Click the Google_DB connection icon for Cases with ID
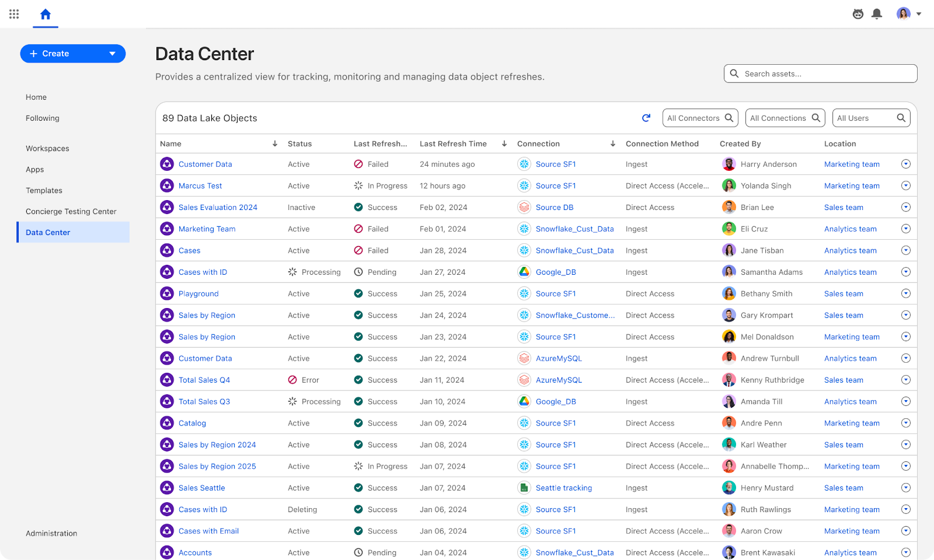The image size is (934, 560). [524, 272]
